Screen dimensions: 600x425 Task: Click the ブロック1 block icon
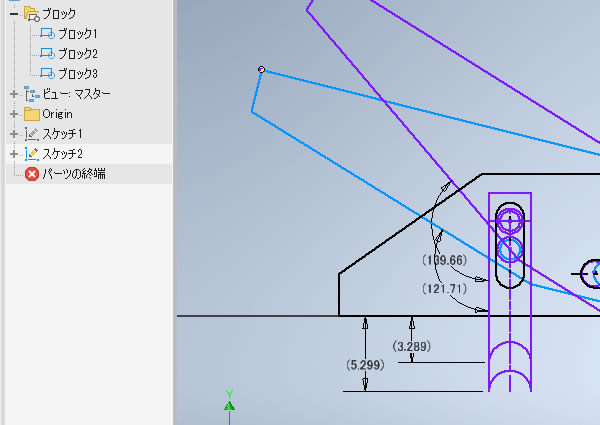(47, 34)
